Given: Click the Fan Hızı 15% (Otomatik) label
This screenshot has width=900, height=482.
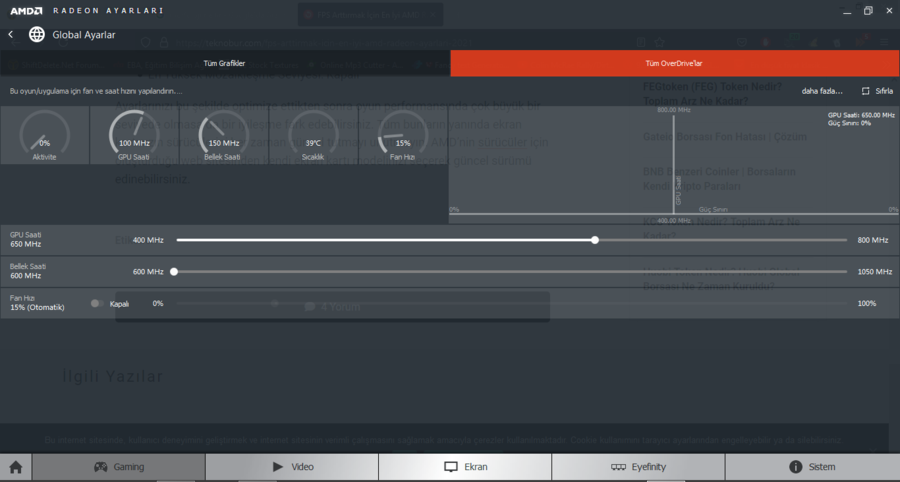Looking at the screenshot, I should (x=37, y=303).
